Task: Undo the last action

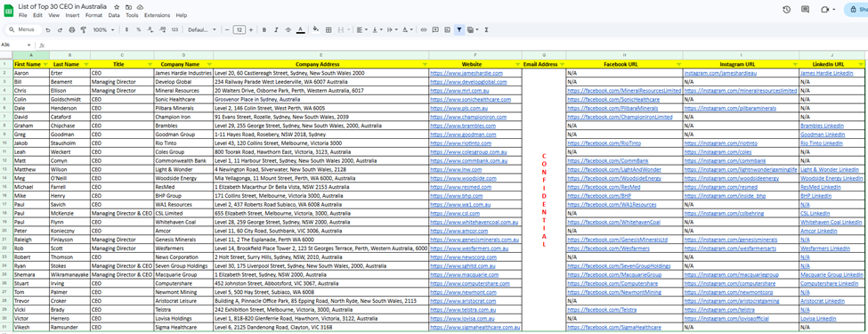Action: click(48, 29)
